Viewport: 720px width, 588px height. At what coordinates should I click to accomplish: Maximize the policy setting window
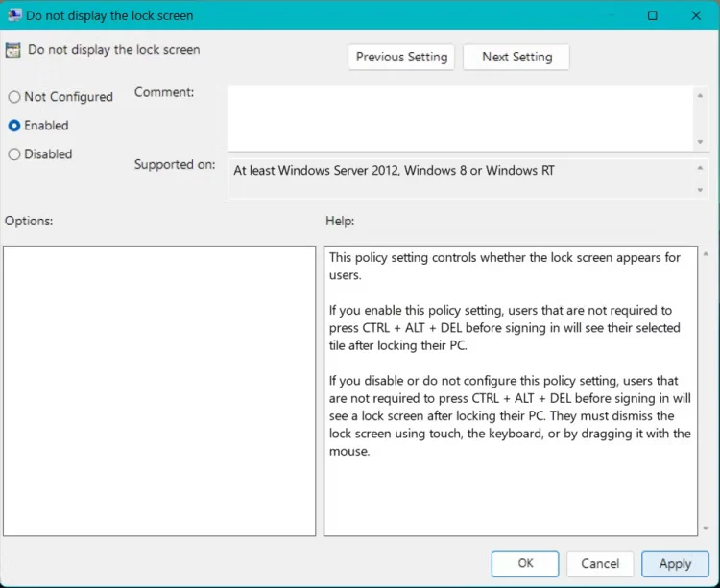(x=653, y=15)
